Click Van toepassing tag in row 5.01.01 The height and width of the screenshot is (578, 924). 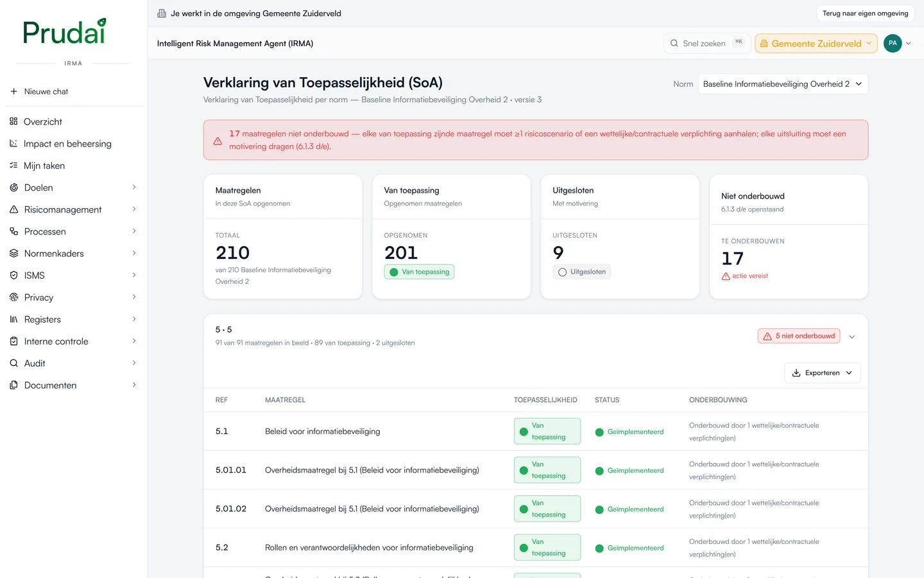547,470
